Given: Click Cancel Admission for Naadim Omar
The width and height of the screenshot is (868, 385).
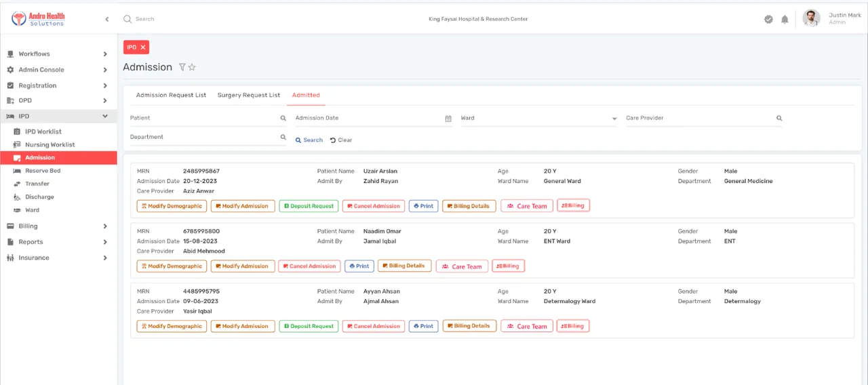Looking at the screenshot, I should [x=309, y=266].
